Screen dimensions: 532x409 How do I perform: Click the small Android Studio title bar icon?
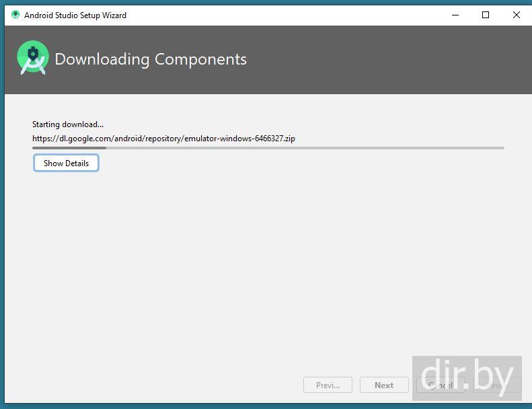[x=15, y=15]
